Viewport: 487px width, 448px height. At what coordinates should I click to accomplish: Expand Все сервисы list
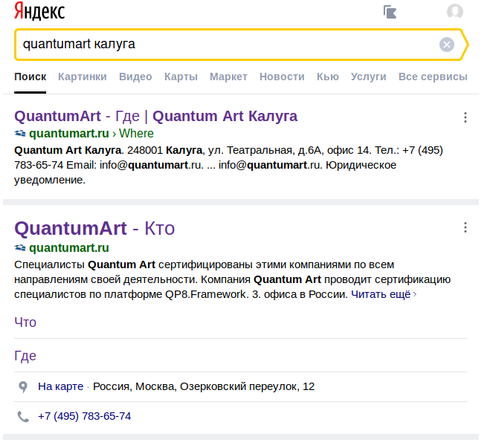433,77
